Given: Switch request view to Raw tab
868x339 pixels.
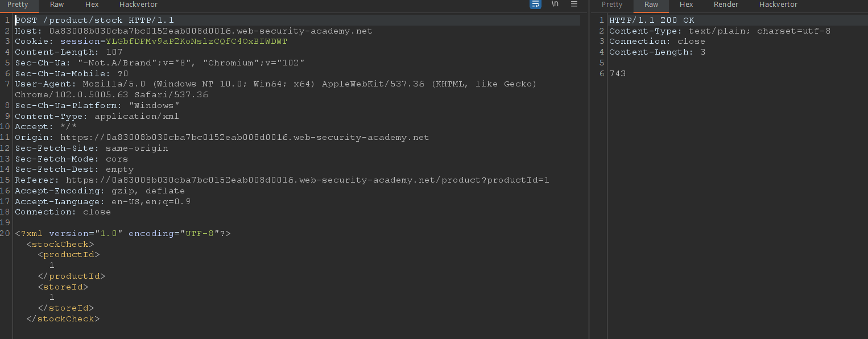Looking at the screenshot, I should (57, 5).
